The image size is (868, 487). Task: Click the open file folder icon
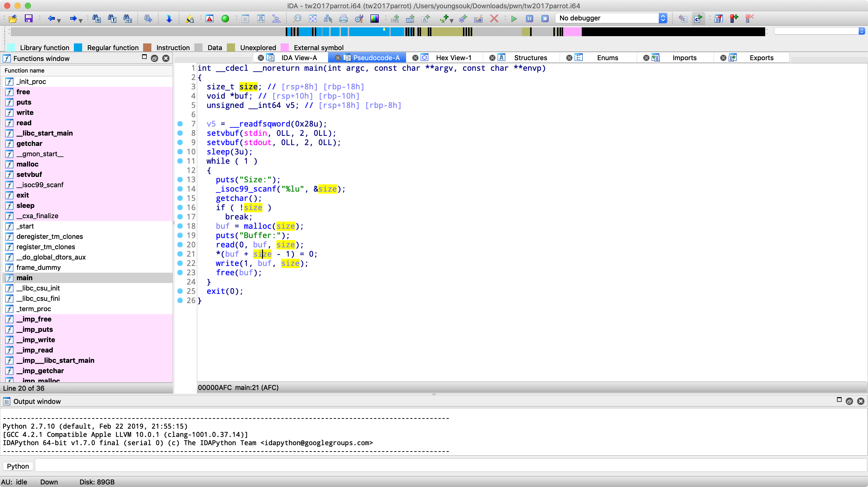coord(13,19)
